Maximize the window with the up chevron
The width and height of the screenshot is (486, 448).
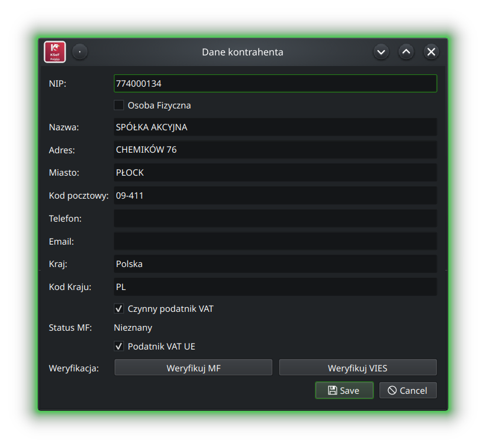pyautogui.click(x=406, y=52)
